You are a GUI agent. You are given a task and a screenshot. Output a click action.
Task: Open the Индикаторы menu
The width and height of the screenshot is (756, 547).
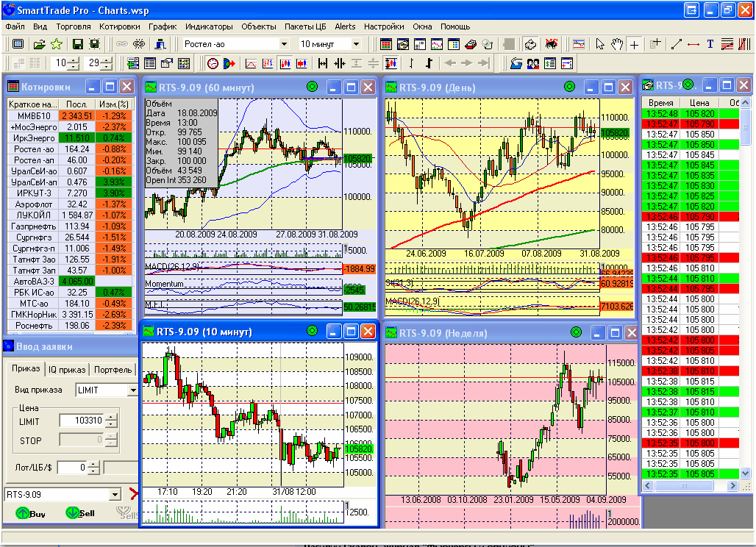click(209, 26)
